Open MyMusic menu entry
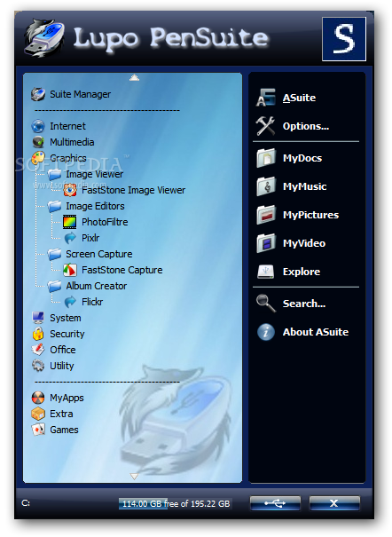Screen dimensions: 392x537 (x=307, y=186)
